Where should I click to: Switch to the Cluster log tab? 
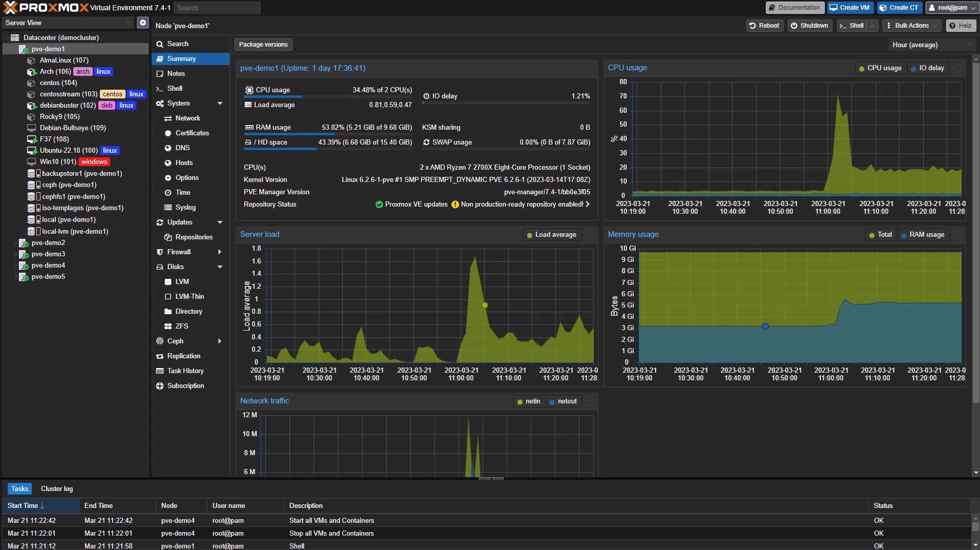point(57,488)
